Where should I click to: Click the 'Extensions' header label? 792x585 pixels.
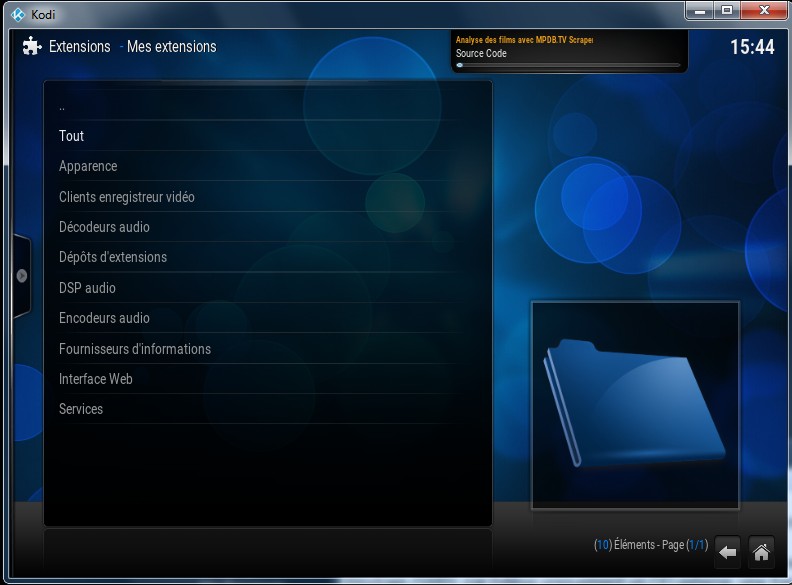[x=79, y=46]
